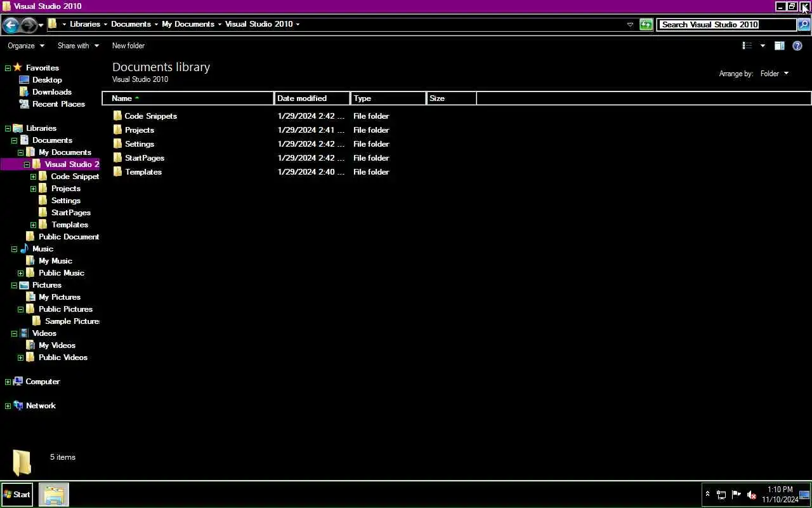Screen dimensions: 812x508
Task: Click the Projects folder icon in file list
Action: 117,130
